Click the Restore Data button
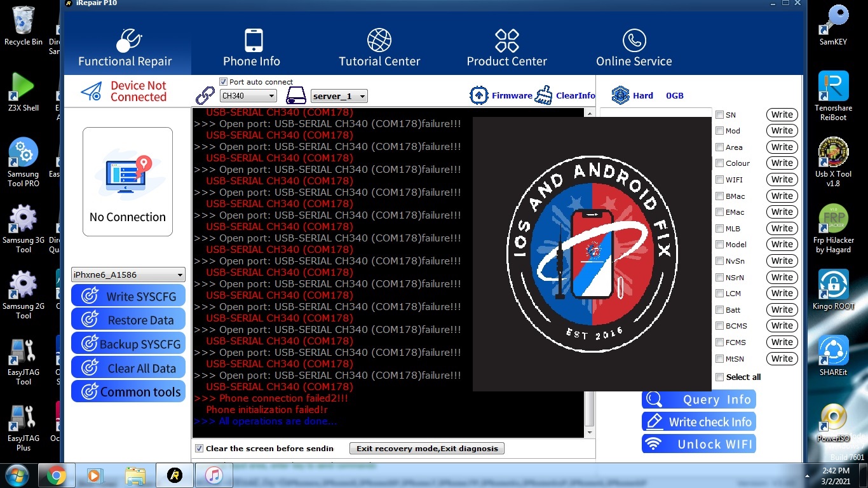868x488 pixels. click(128, 320)
